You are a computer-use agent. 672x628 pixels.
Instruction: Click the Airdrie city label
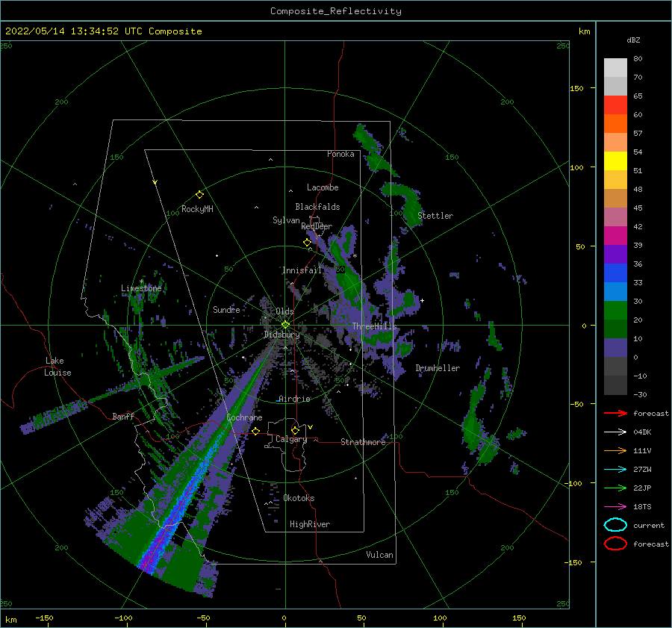tap(294, 399)
